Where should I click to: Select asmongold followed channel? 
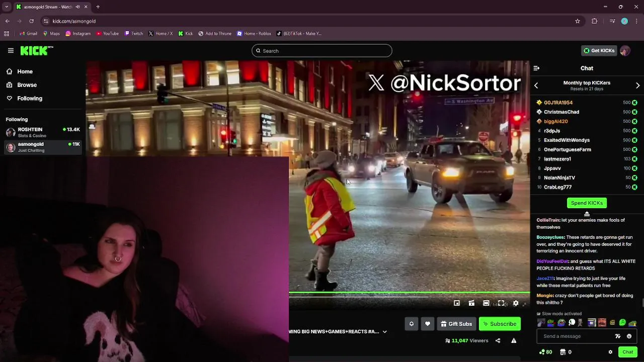[43, 147]
